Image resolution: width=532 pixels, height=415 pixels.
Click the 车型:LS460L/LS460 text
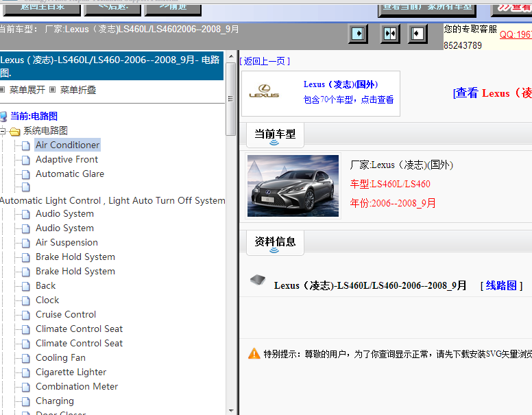[390, 184]
